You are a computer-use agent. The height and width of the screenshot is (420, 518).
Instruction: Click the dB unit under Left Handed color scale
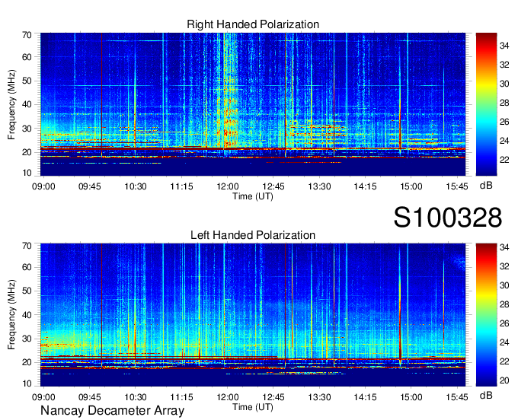click(x=486, y=395)
